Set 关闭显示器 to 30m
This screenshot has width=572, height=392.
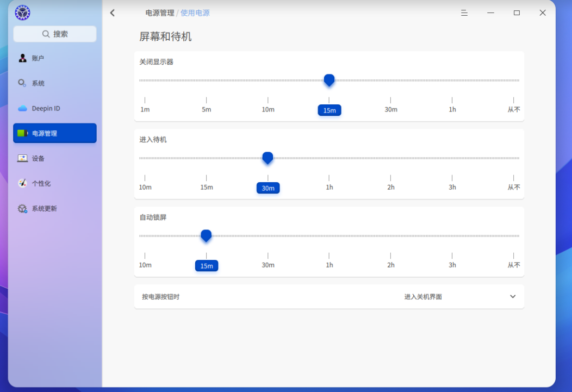coord(391,109)
